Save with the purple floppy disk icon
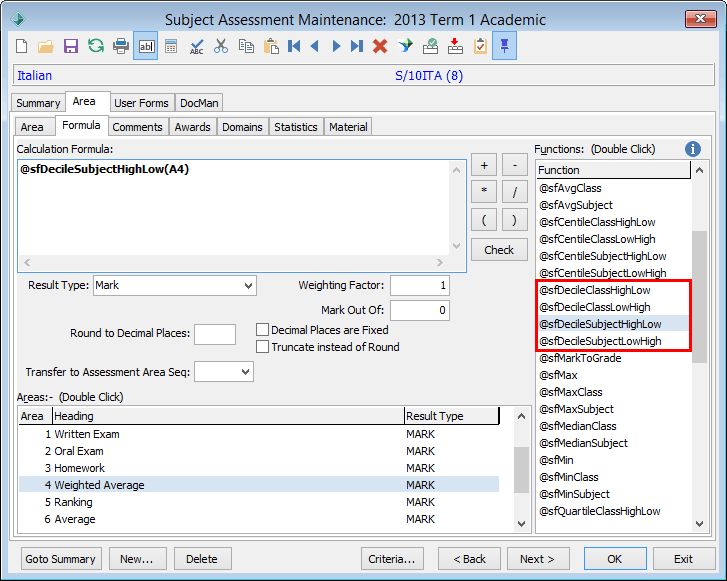The width and height of the screenshot is (727, 581). [70, 46]
